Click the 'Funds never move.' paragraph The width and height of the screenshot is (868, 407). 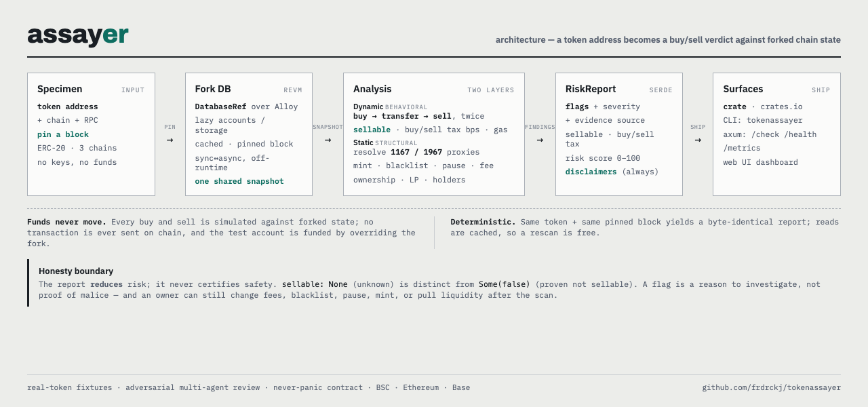(x=221, y=233)
